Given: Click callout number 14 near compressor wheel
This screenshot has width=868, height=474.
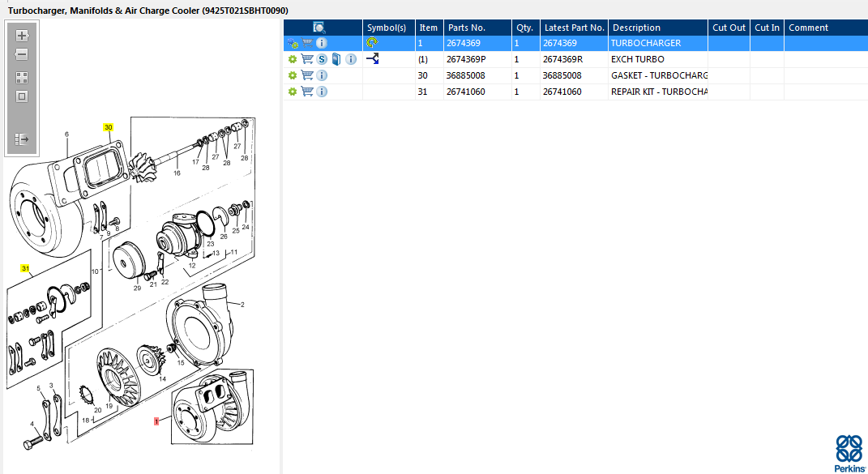Looking at the screenshot, I should pos(162,378).
